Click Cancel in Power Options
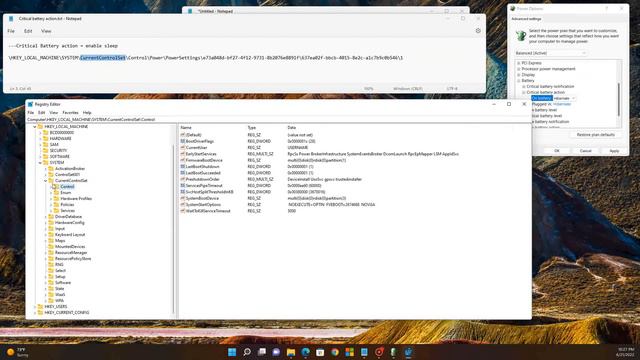 (586, 151)
